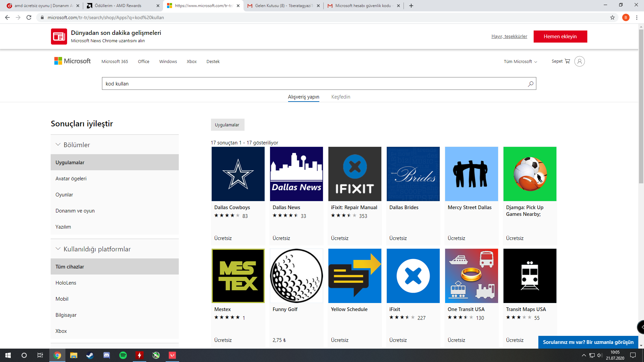Screen dimensions: 644x362
Task: Open the Mestex app tile image
Action: [238, 276]
